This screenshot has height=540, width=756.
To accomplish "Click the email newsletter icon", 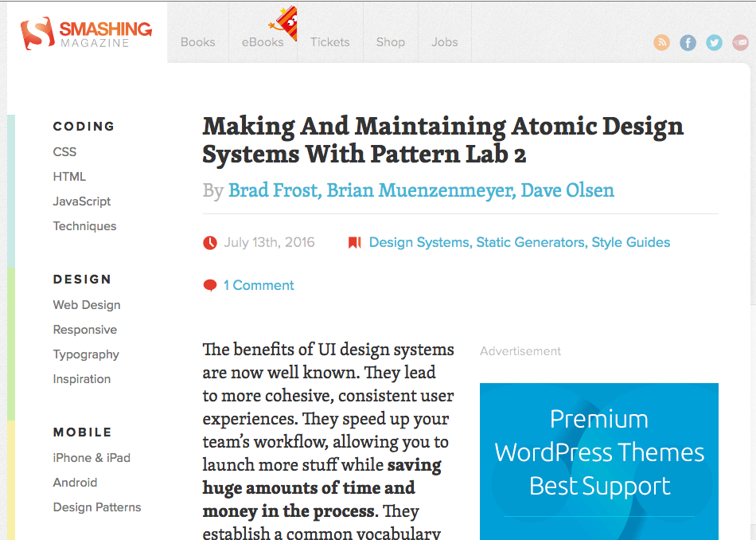I will coord(740,42).
